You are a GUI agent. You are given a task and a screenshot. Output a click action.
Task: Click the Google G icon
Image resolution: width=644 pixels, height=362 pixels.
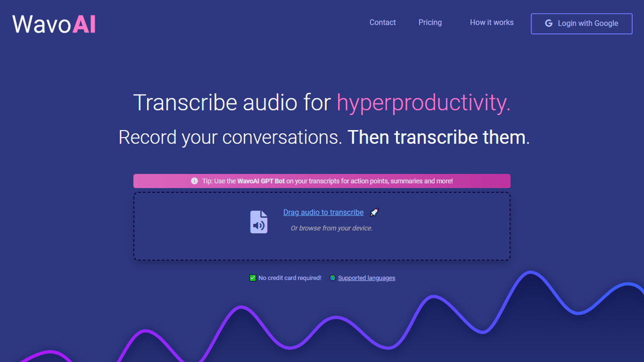click(548, 24)
